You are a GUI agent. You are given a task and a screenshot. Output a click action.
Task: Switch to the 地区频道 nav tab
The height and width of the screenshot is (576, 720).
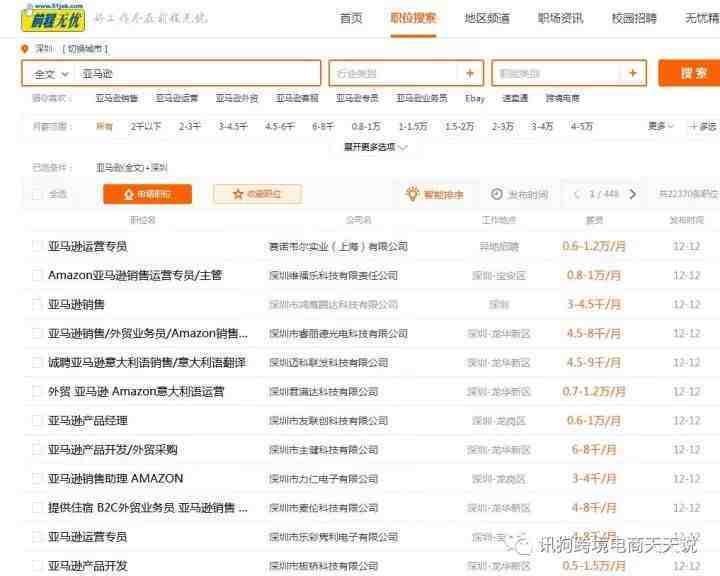click(x=487, y=18)
